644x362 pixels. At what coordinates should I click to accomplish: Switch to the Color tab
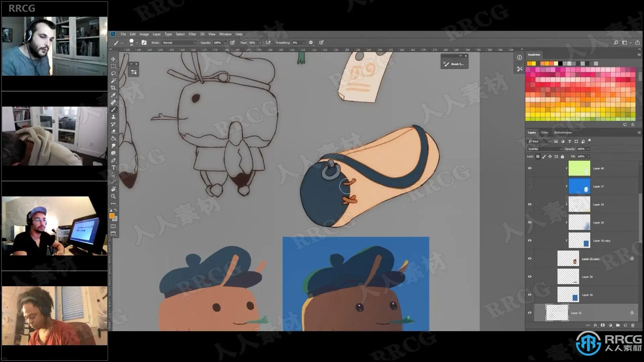[x=544, y=132]
